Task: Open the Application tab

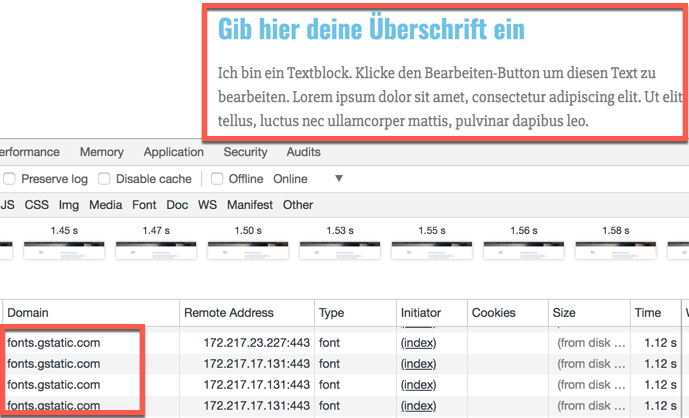Action: click(x=174, y=152)
